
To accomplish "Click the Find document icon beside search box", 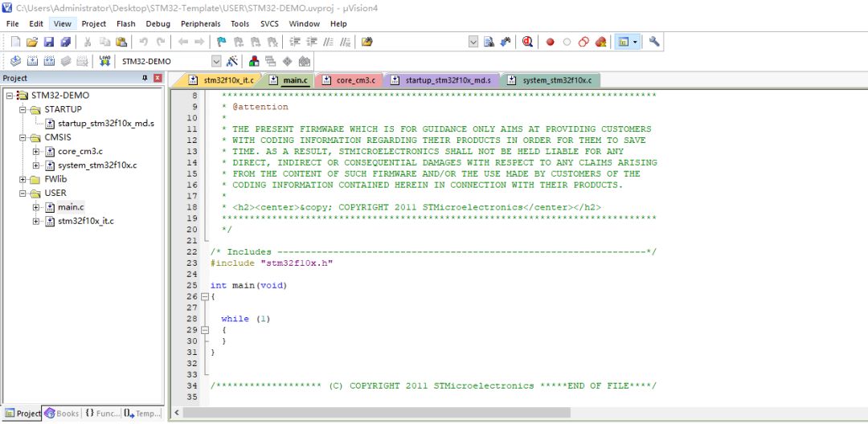I will click(x=489, y=42).
